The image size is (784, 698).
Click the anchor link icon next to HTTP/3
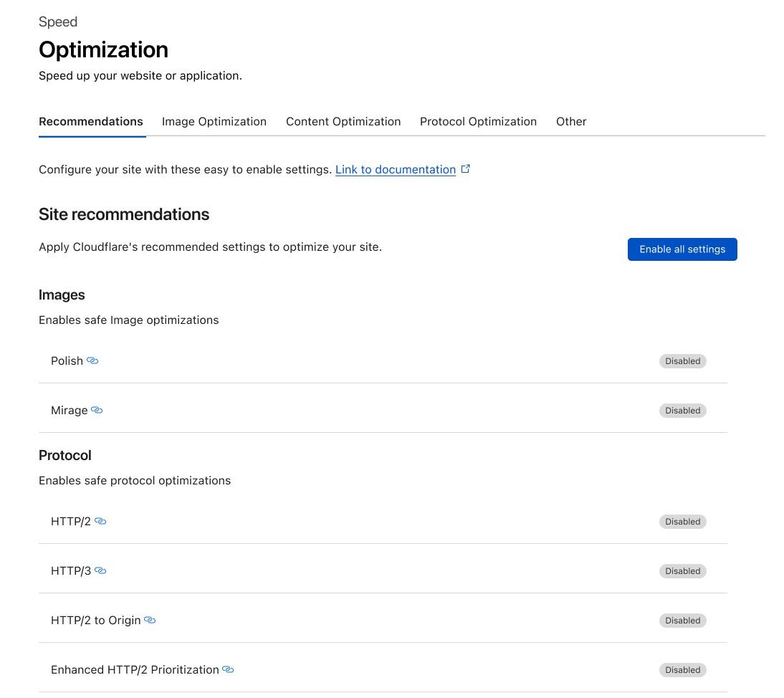coord(100,570)
